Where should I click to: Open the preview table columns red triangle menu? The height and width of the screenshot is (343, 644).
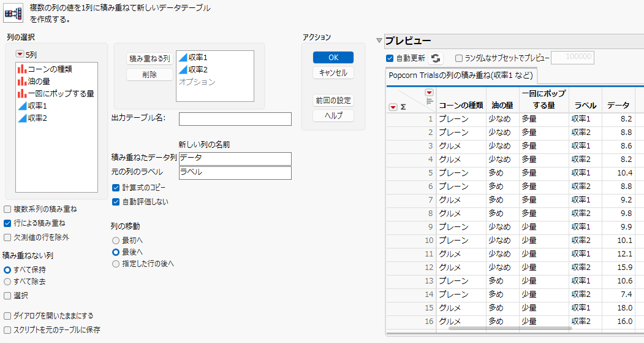pyautogui.click(x=429, y=92)
